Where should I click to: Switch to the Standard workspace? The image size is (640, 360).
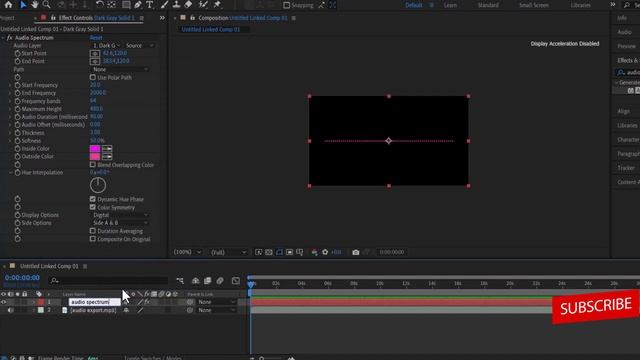click(x=488, y=5)
